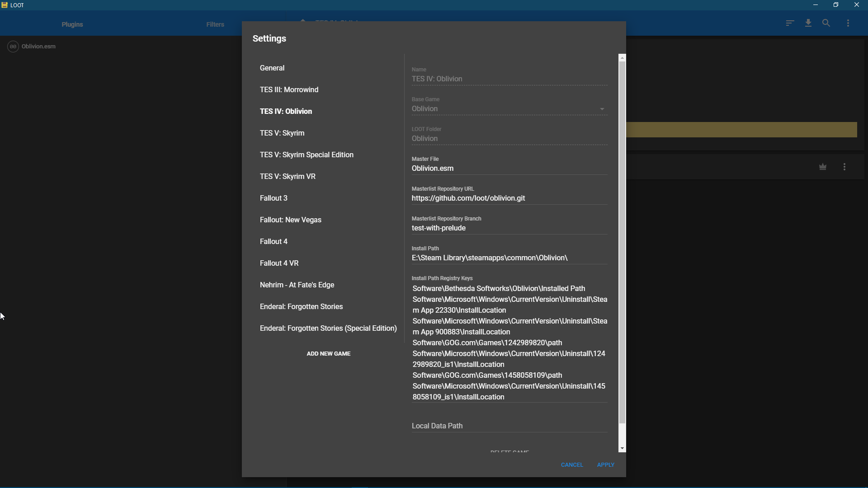The height and width of the screenshot is (488, 868).
Task: Open LOOT's main three-dot menu
Action: (x=848, y=23)
